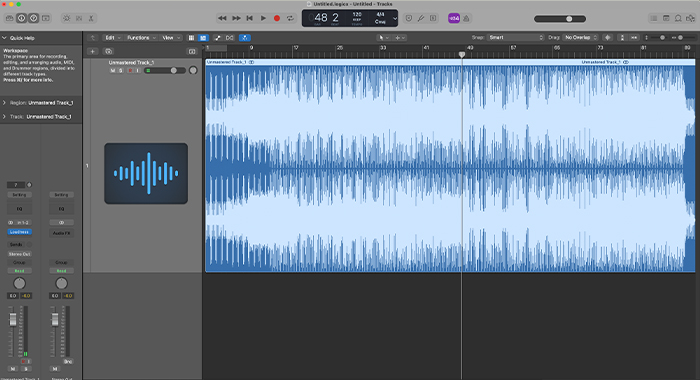The height and width of the screenshot is (380, 700).
Task: Toggle the Replace mode button
Action: [409, 18]
